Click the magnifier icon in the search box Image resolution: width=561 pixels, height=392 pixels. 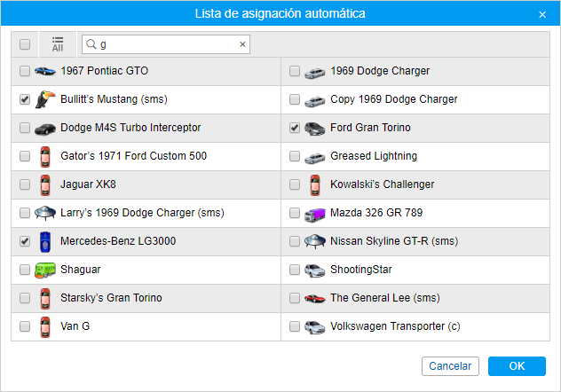[91, 44]
